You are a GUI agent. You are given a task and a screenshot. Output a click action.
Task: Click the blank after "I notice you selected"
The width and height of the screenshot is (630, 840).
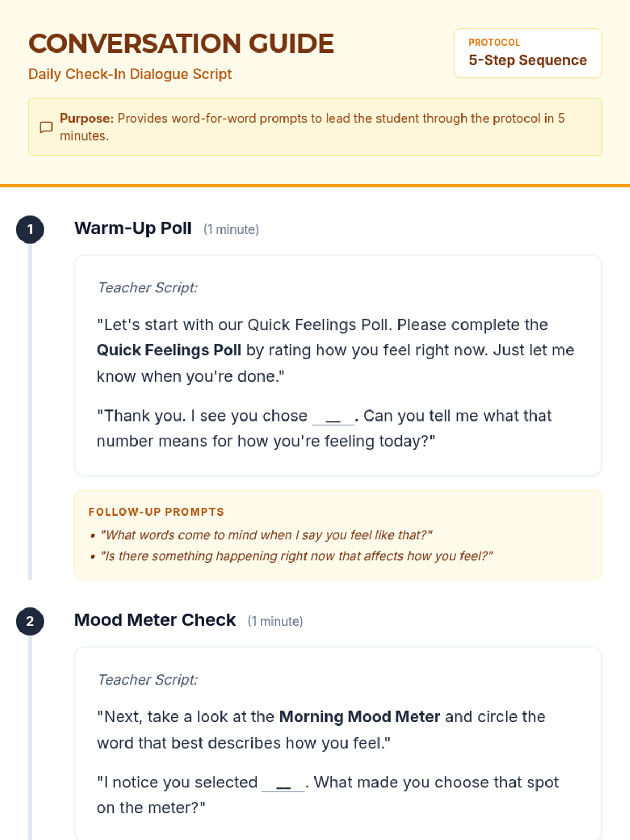point(283,784)
